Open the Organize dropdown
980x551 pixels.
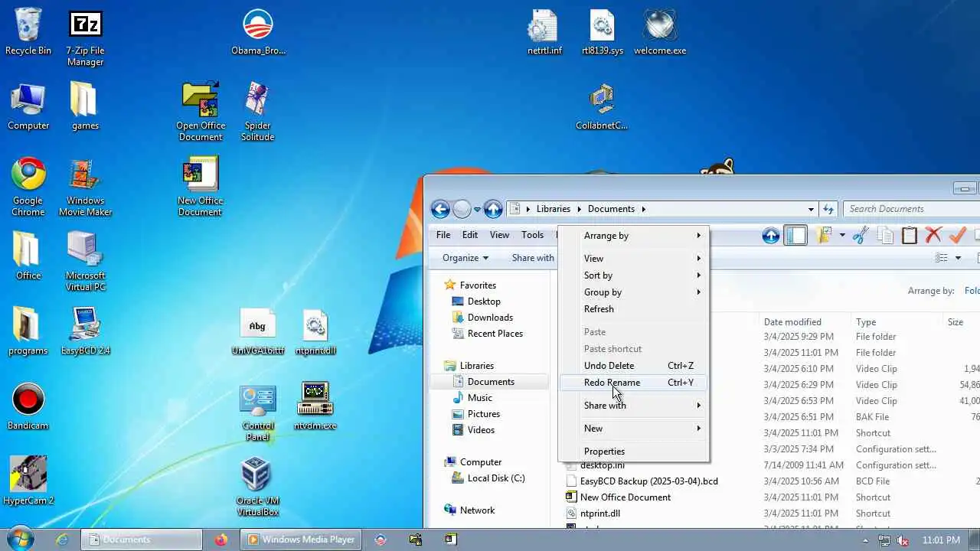coord(465,258)
